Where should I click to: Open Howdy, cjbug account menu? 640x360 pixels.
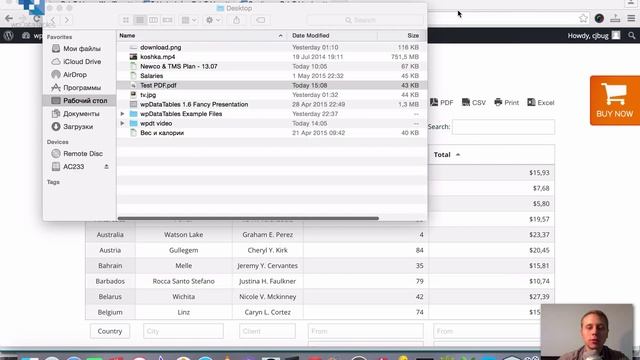pyautogui.click(x=594, y=36)
